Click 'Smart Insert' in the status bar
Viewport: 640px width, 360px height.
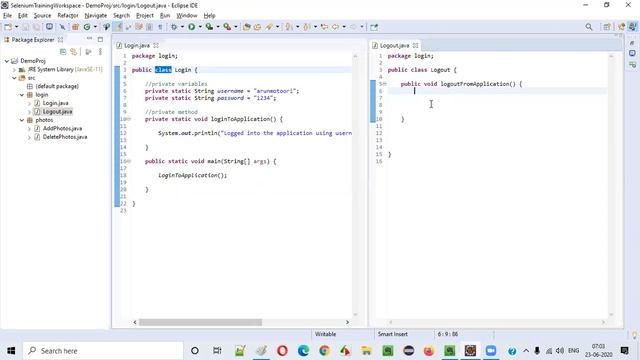coord(393,334)
